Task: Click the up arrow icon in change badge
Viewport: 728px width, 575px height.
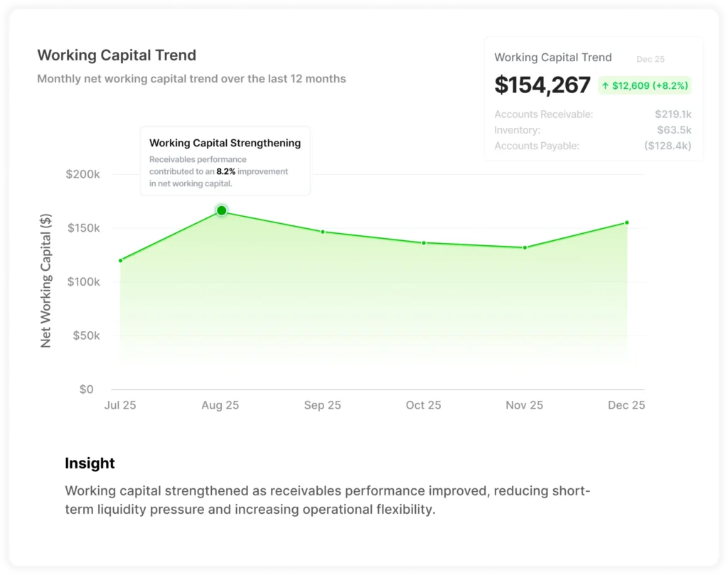Action: (x=606, y=86)
